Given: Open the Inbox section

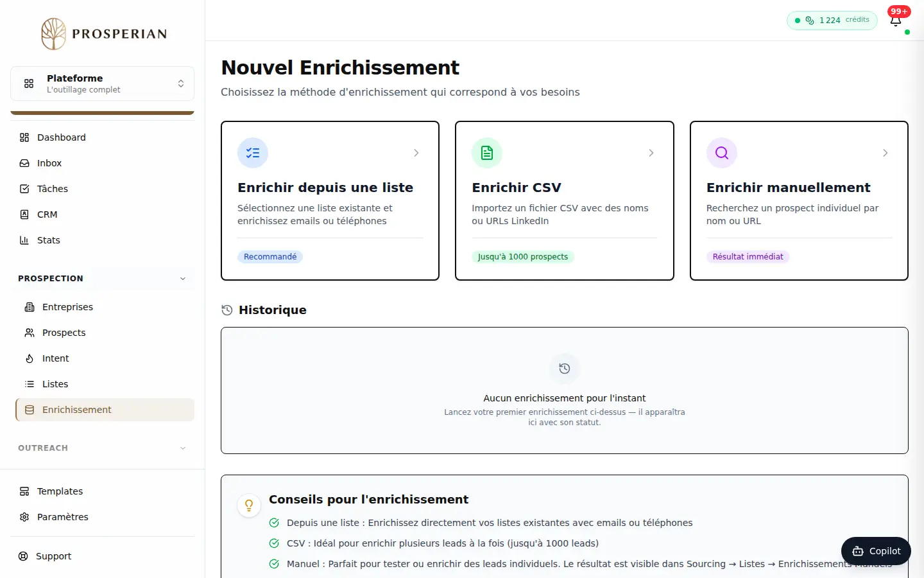Looking at the screenshot, I should pyautogui.click(x=103, y=163).
